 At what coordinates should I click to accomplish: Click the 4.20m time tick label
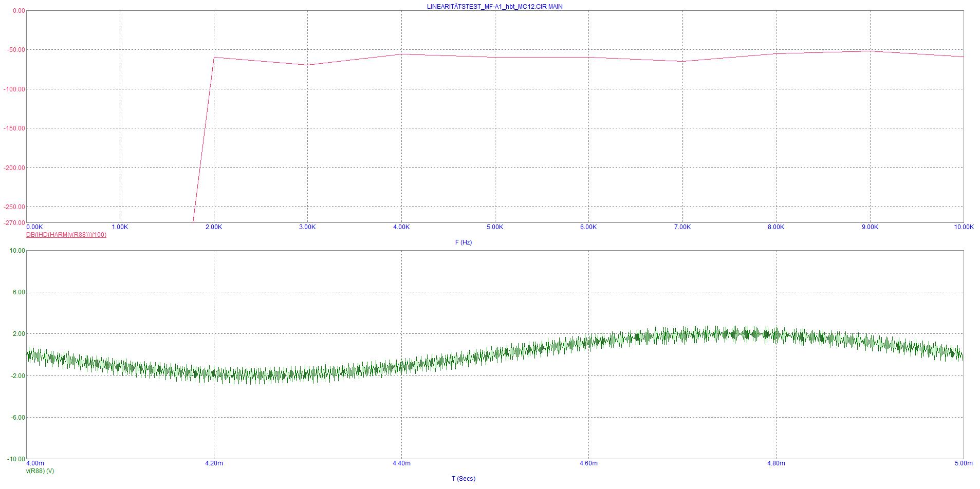point(214,463)
